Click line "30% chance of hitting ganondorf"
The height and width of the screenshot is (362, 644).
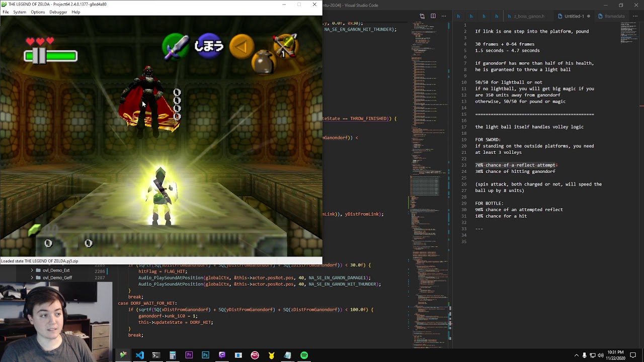pyautogui.click(x=515, y=171)
